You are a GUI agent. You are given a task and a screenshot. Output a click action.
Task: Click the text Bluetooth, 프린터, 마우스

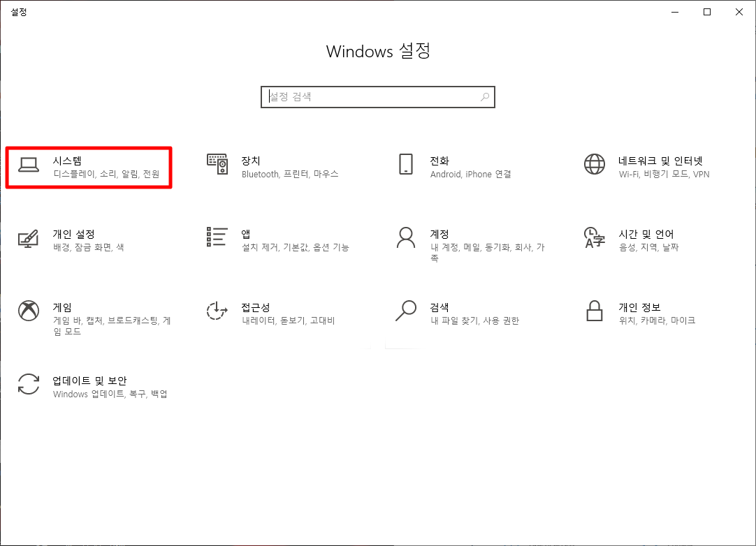pyautogui.click(x=290, y=174)
